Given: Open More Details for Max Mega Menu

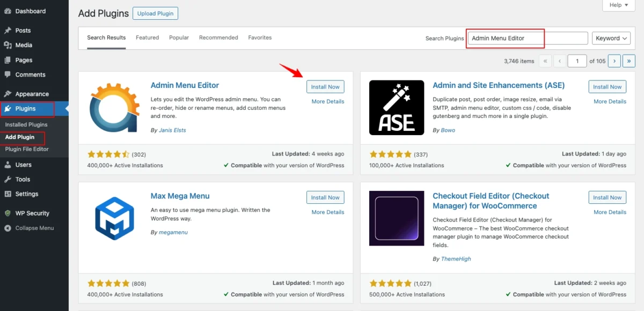Looking at the screenshot, I should click(328, 212).
